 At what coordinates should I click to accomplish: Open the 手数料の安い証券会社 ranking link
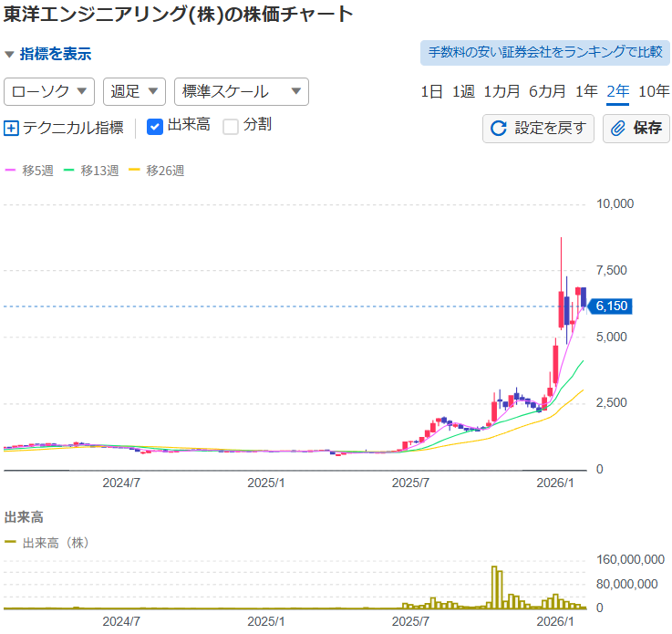pyautogui.click(x=544, y=52)
